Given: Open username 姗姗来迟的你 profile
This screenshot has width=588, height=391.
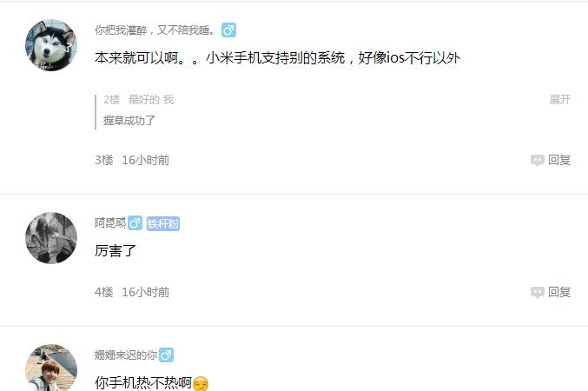Looking at the screenshot, I should click(126, 355).
